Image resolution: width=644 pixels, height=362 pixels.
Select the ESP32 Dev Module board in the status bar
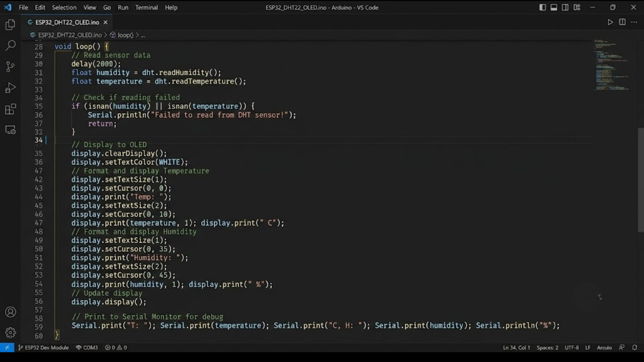click(43, 347)
